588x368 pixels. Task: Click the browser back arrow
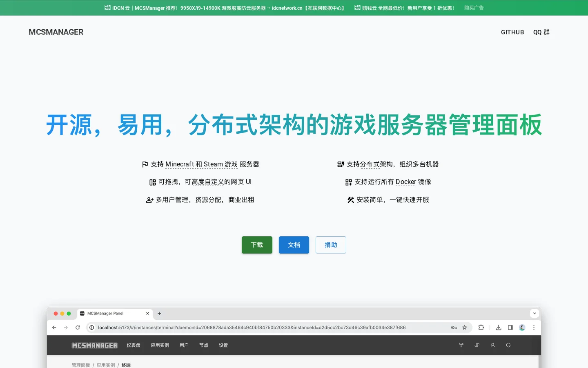pos(54,328)
